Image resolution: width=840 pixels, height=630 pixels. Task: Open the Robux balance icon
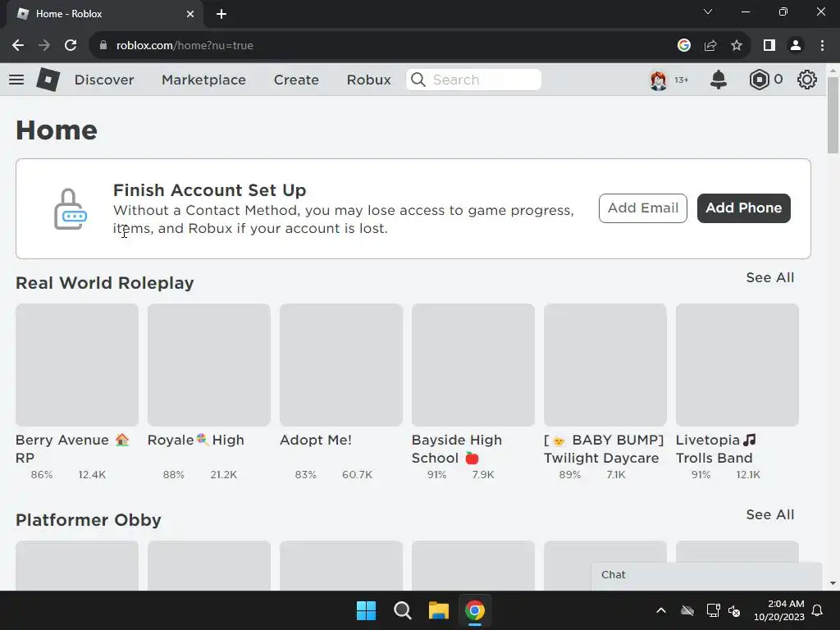click(x=759, y=80)
